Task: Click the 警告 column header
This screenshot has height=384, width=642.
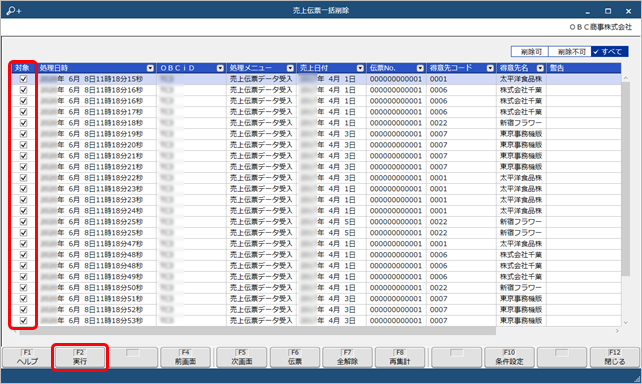Action: click(x=583, y=68)
